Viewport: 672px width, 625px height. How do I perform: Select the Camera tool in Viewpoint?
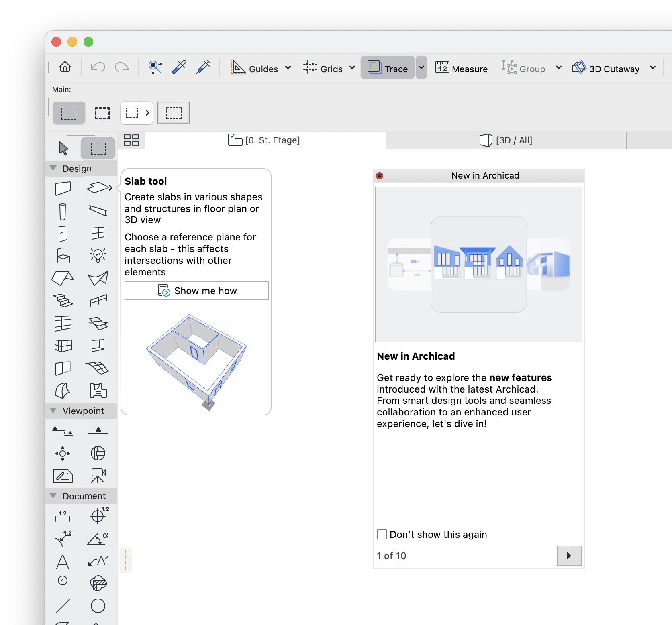pyautogui.click(x=98, y=476)
